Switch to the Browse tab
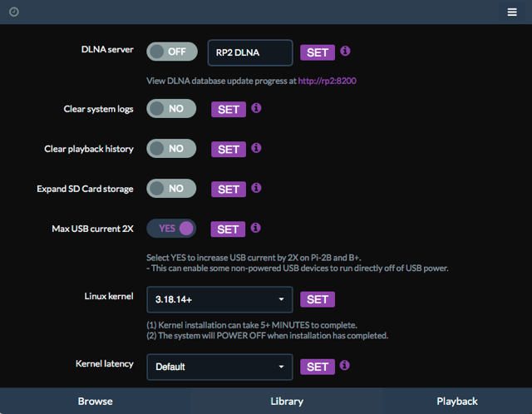The height and width of the screenshot is (414, 532). click(96, 401)
